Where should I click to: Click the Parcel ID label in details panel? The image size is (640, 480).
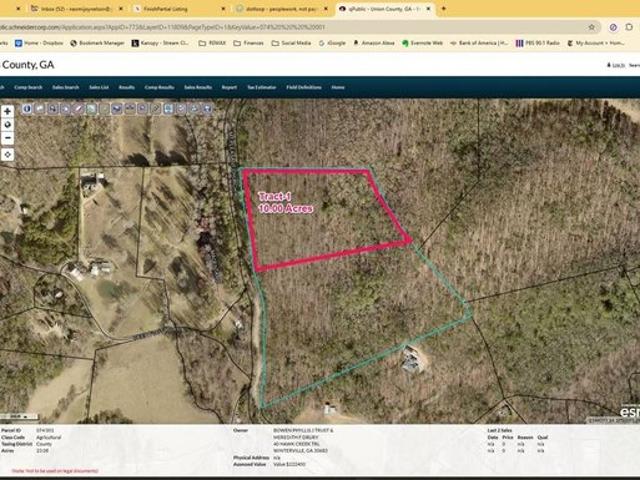[11, 430]
